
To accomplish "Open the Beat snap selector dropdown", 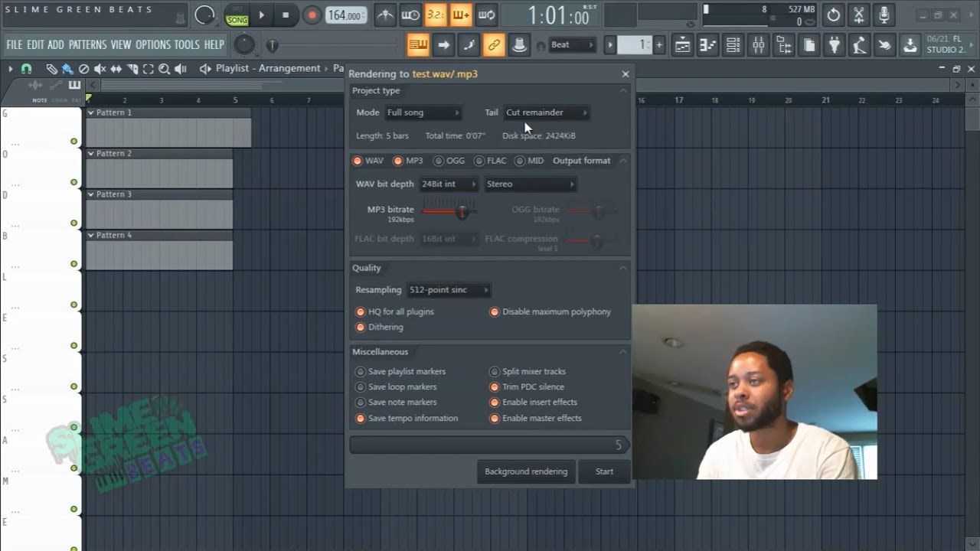I will point(572,45).
